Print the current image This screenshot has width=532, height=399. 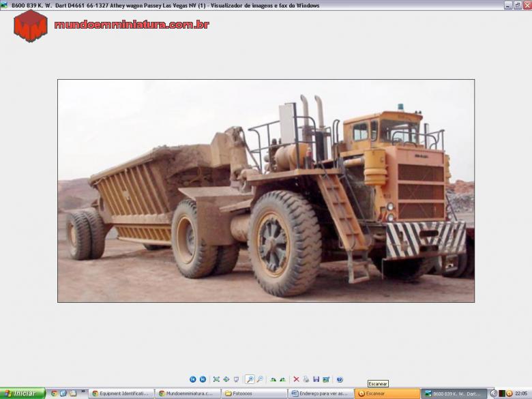[x=306, y=379]
